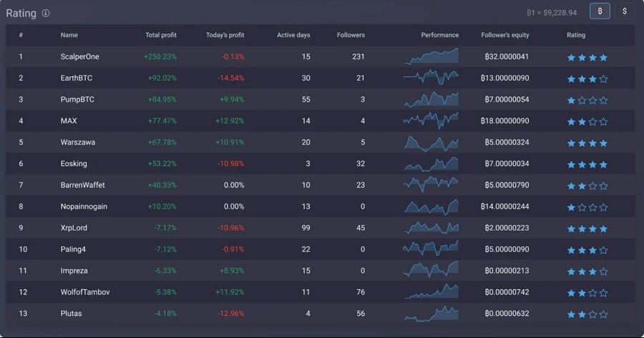View WolfofTambov performance sparkline

pyautogui.click(x=431, y=291)
